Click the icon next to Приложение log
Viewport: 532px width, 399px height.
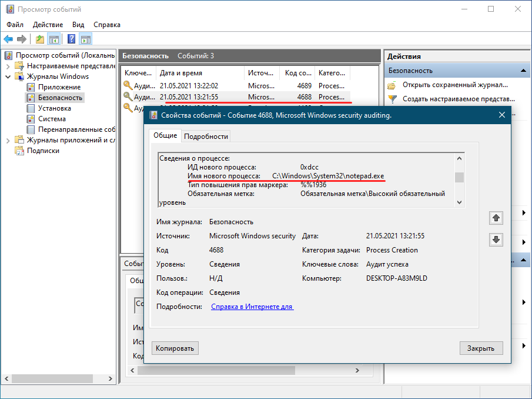click(x=31, y=87)
